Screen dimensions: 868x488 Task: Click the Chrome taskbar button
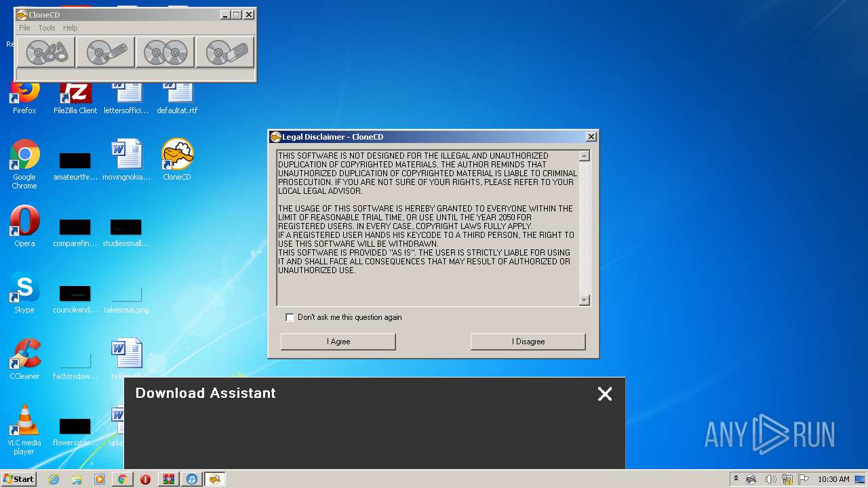123,479
